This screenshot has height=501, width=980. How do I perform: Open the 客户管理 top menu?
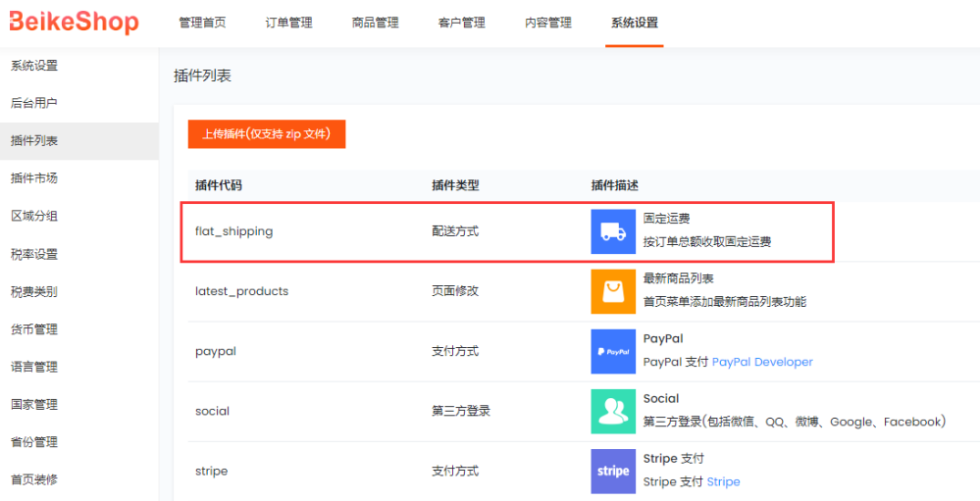pyautogui.click(x=462, y=24)
